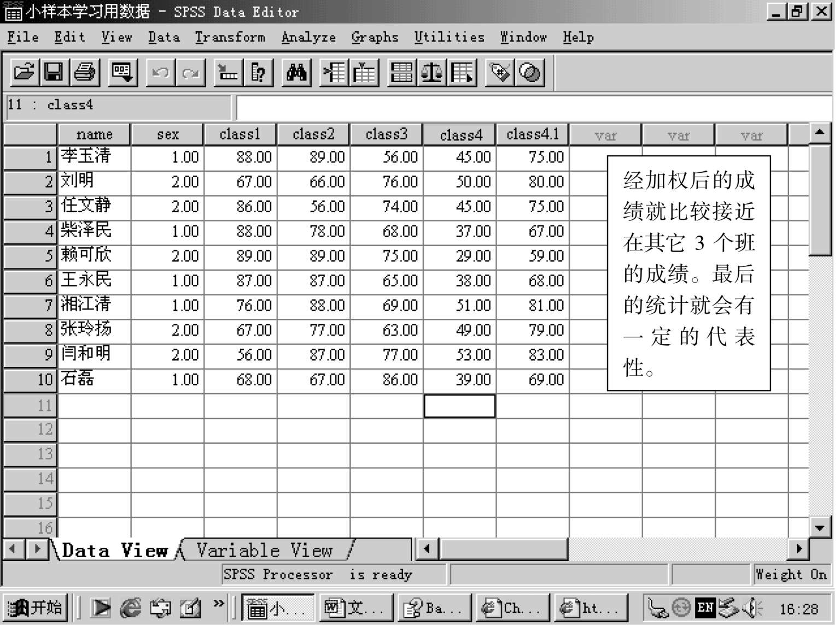Open the Edit menu
This screenshot has width=840, height=631.
click(x=69, y=37)
